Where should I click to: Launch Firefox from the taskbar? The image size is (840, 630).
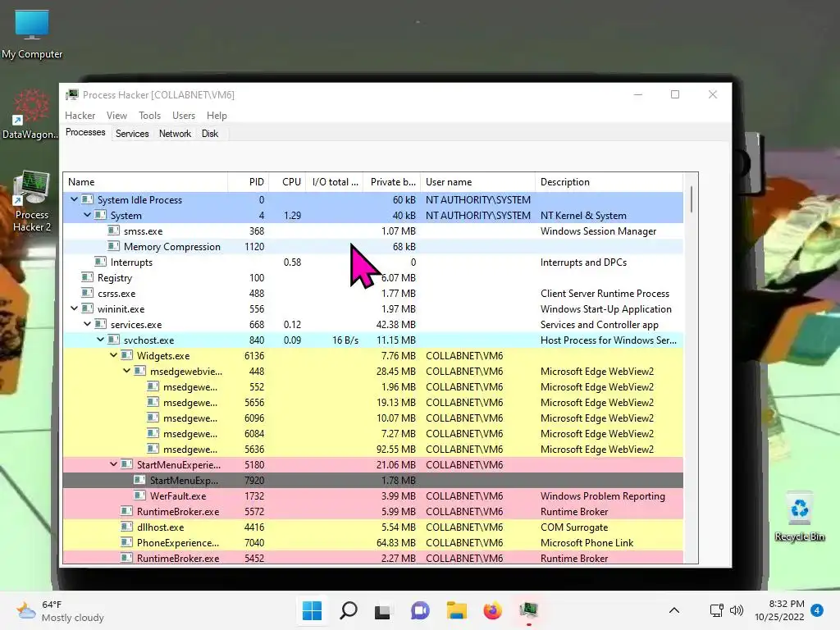tap(492, 610)
